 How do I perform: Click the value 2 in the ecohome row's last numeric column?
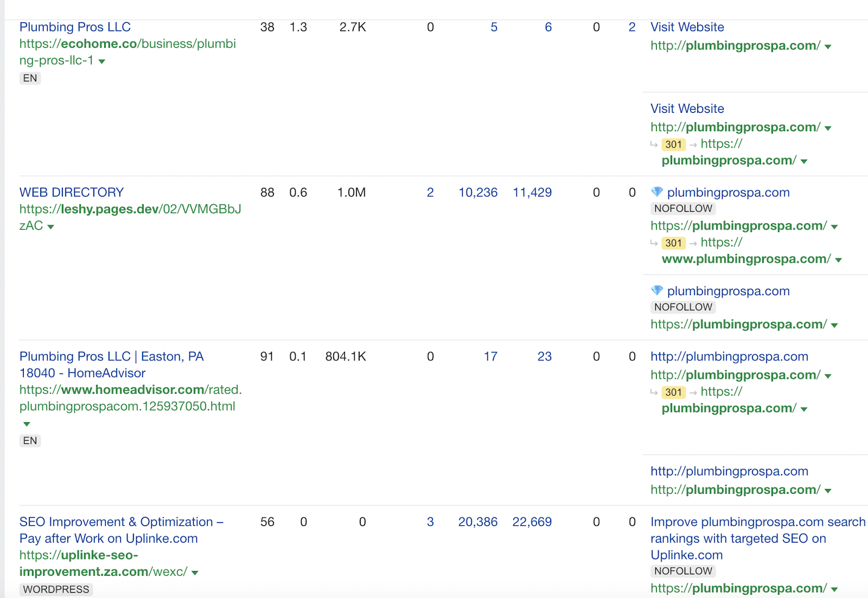coord(632,27)
